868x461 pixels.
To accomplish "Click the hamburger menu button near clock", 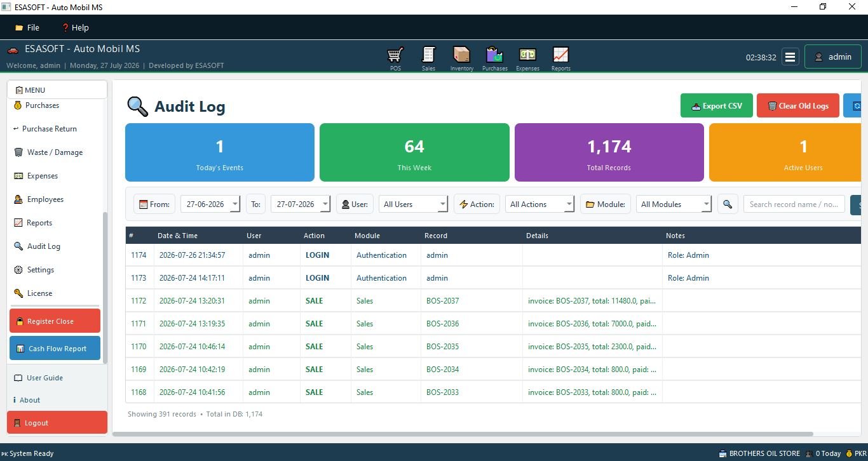I will click(x=790, y=57).
